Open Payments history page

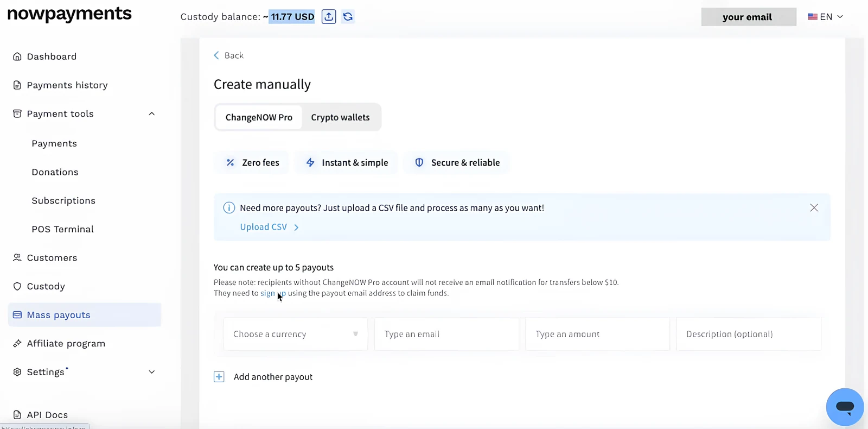[67, 85]
